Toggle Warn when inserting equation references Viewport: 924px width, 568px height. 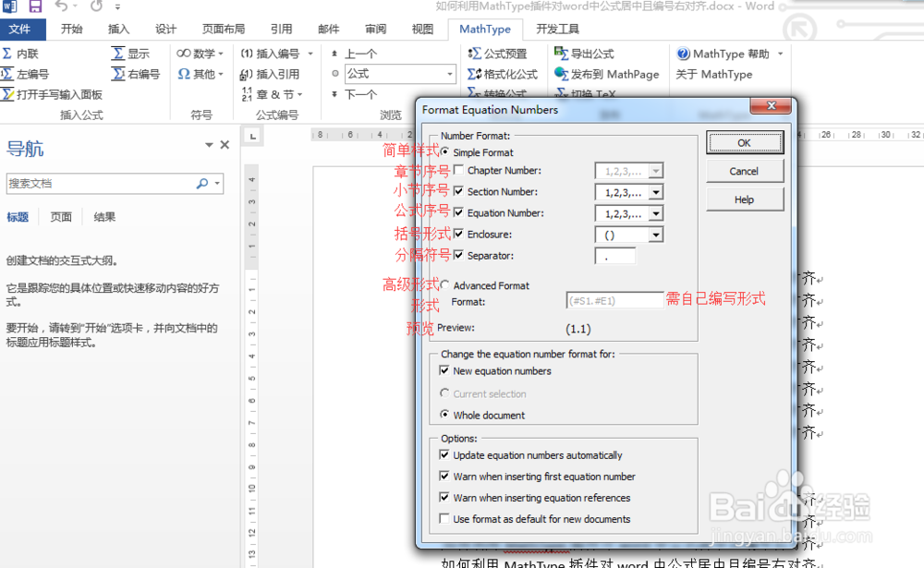pos(444,497)
